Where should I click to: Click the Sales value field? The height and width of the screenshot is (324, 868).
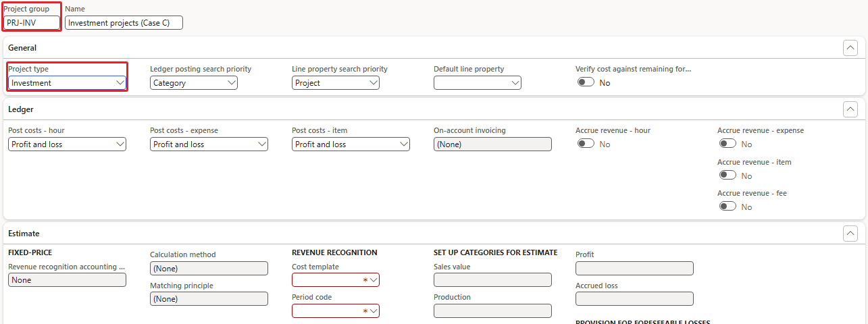pyautogui.click(x=492, y=280)
